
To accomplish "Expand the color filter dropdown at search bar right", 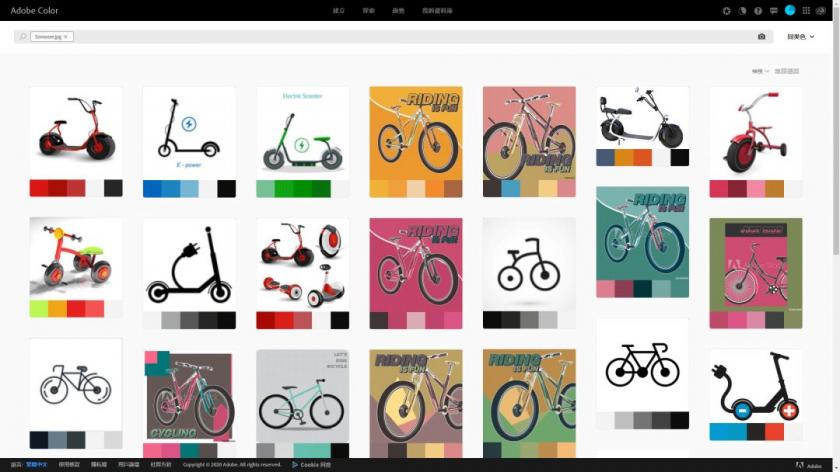I will (800, 37).
